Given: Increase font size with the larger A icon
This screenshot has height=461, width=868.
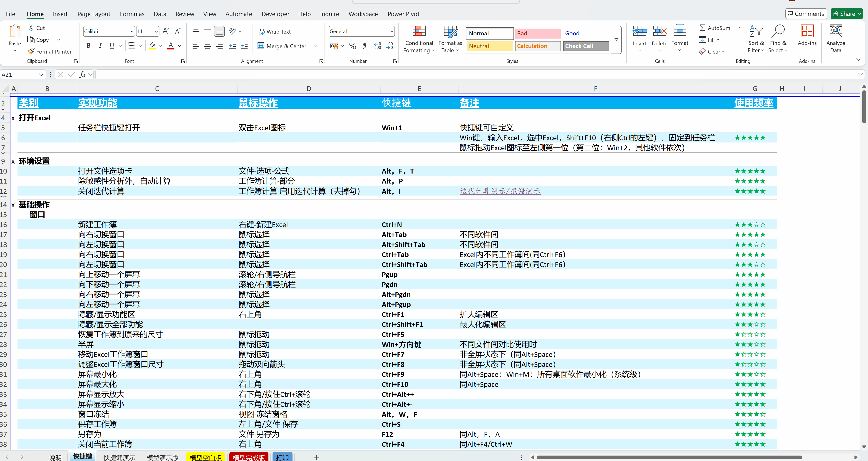Looking at the screenshot, I should coord(166,31).
